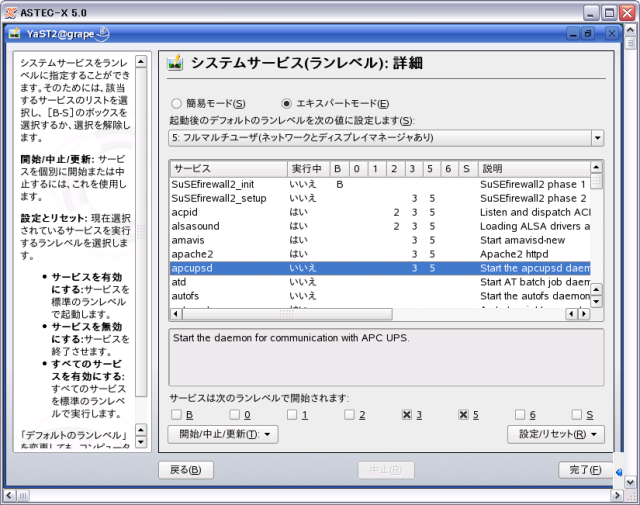Viewport: 640px width, 505px height.
Task: Select the エキスパートモード radio button
Action: (x=287, y=103)
